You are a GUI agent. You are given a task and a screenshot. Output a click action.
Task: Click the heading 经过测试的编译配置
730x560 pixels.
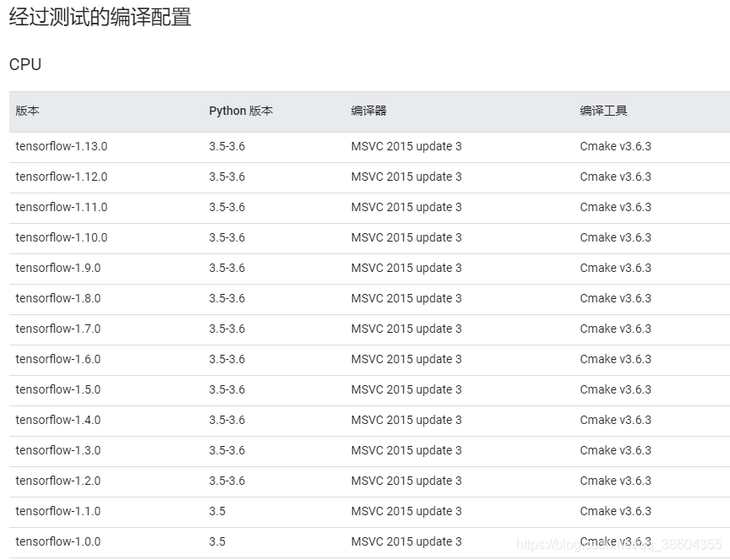[100, 17]
